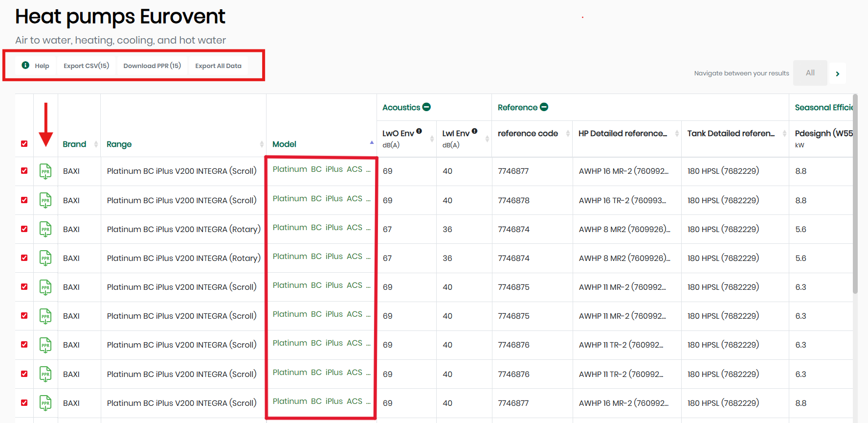The width and height of the screenshot is (868, 423).
Task: Click the Brand column header
Action: (74, 144)
